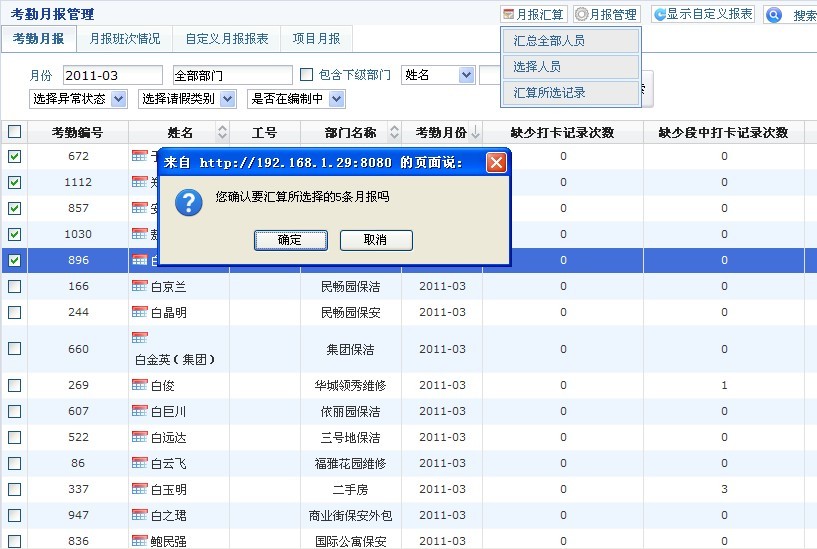Close the confirmation dialog with X
Viewport: 817px width, 549px height.
click(496, 163)
